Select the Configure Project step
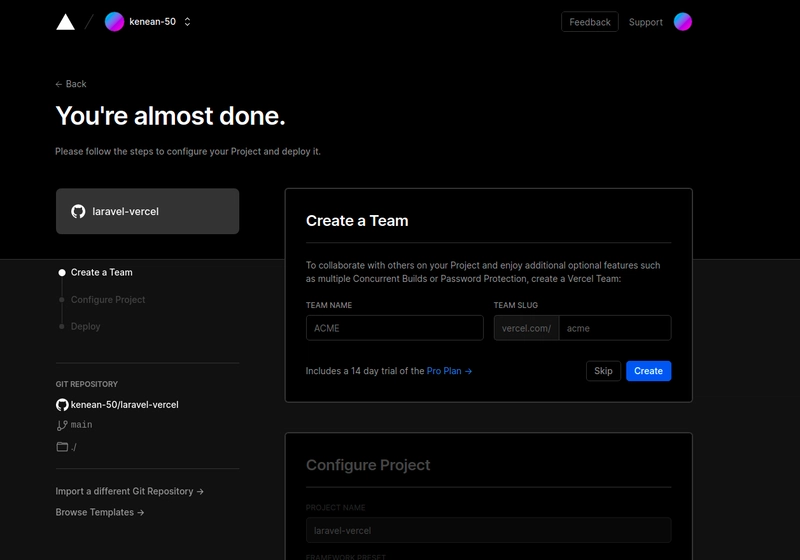800x560 pixels. coord(108,299)
